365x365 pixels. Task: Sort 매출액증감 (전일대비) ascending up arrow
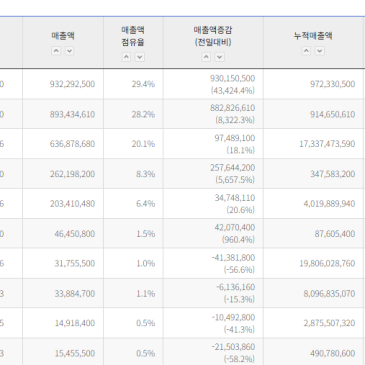(x=206, y=57)
